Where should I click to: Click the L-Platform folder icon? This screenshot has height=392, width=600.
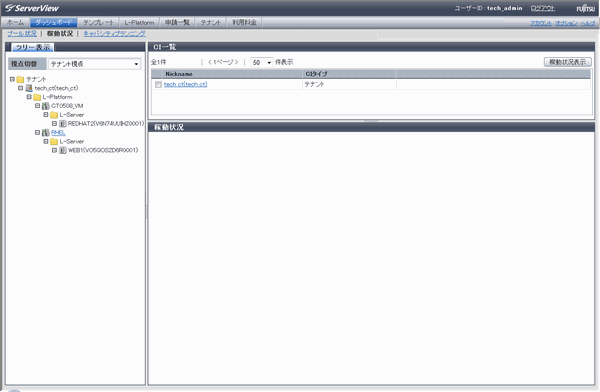click(37, 97)
